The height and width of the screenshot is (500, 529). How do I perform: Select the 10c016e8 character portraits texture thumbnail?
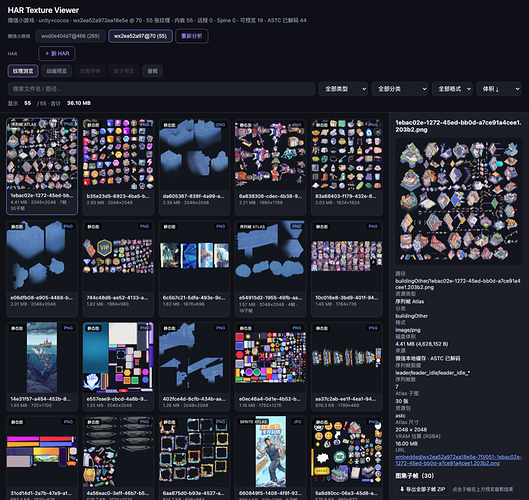[x=346, y=269]
